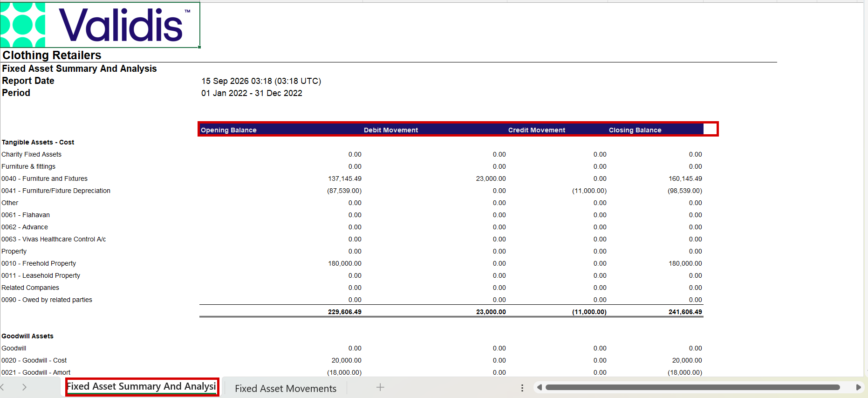The image size is (868, 398).
Task: Open sheet options three-dot menu
Action: coord(522,388)
